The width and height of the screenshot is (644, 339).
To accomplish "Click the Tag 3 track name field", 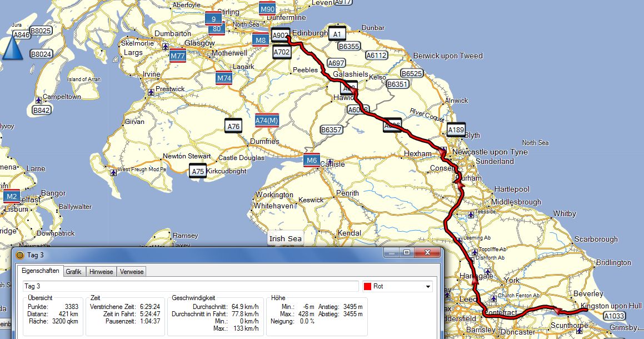I will click(x=190, y=287).
